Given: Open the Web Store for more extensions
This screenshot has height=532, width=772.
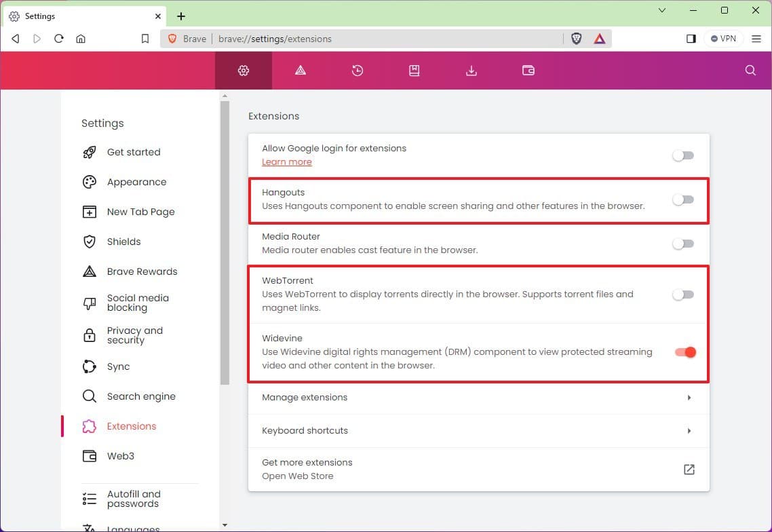Looking at the screenshot, I should [689, 469].
